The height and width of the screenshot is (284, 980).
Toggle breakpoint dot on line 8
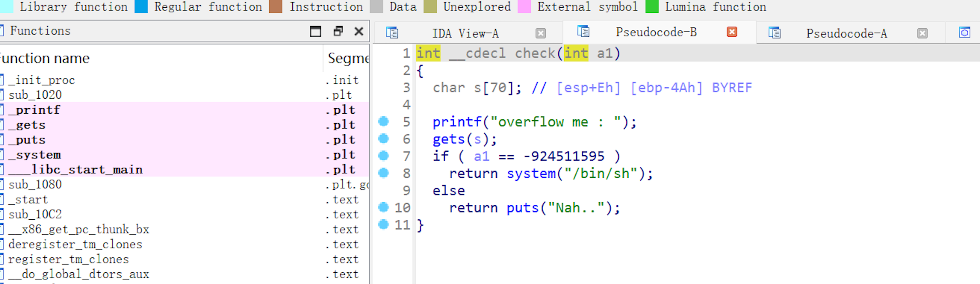[x=383, y=173]
